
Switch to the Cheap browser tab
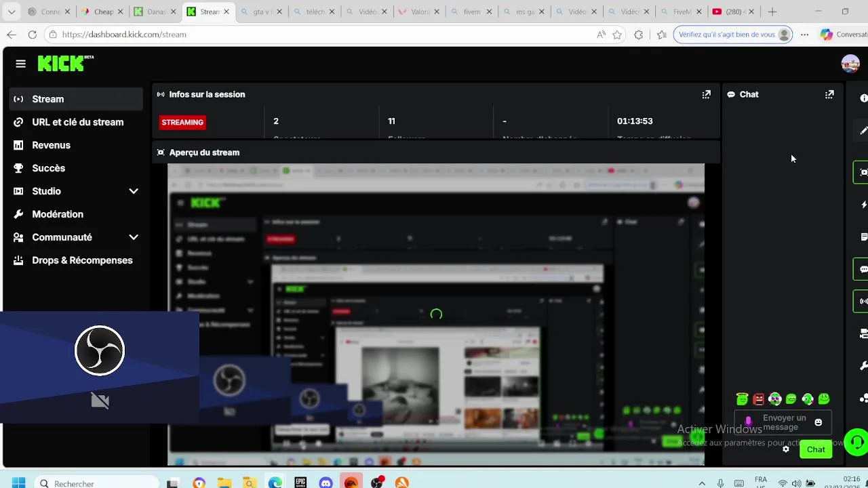pos(98,12)
